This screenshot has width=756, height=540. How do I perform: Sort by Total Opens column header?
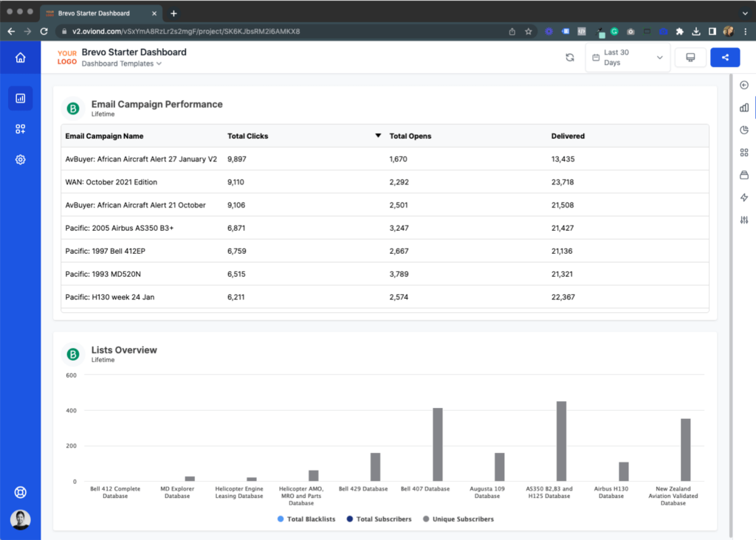pos(410,136)
